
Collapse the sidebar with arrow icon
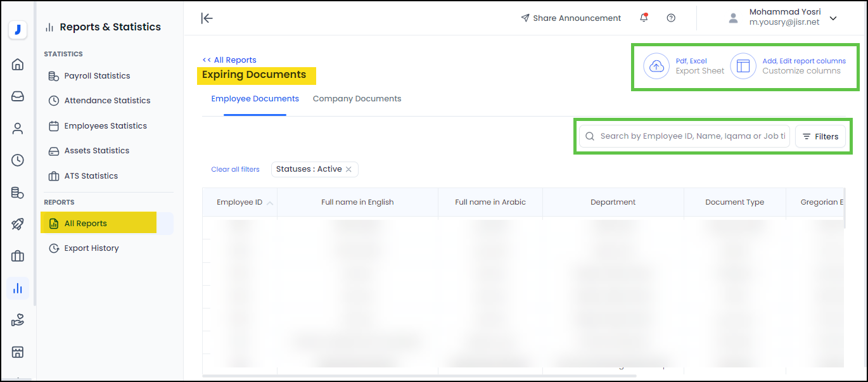(x=207, y=18)
